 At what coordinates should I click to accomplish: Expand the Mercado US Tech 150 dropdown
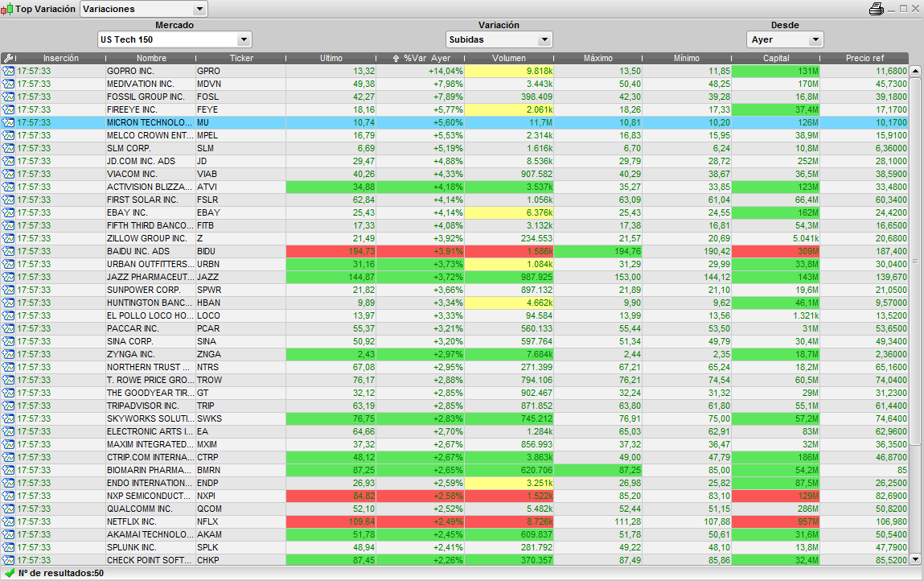pos(175,39)
